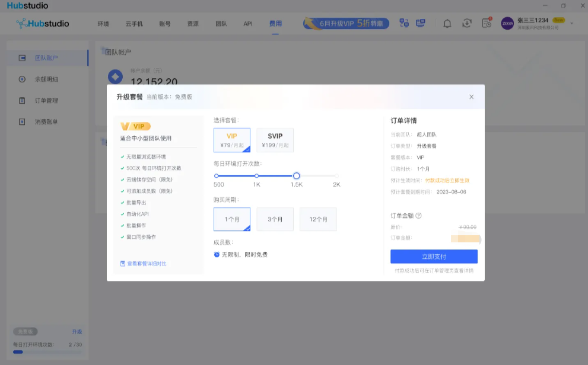588x365 pixels.
Task: Open the 资源 menu tab
Action: tap(193, 24)
